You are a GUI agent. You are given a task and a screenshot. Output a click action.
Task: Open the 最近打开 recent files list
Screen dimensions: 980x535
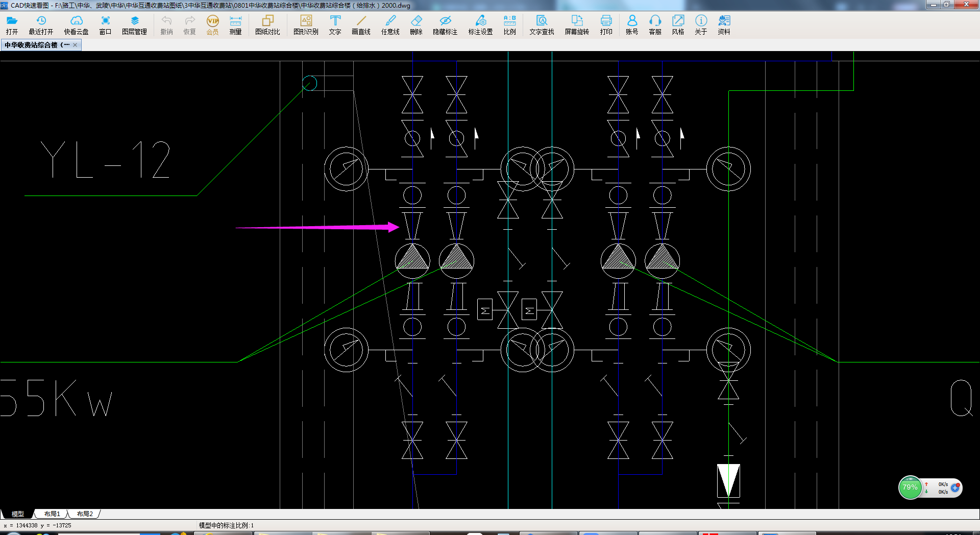coord(41,25)
